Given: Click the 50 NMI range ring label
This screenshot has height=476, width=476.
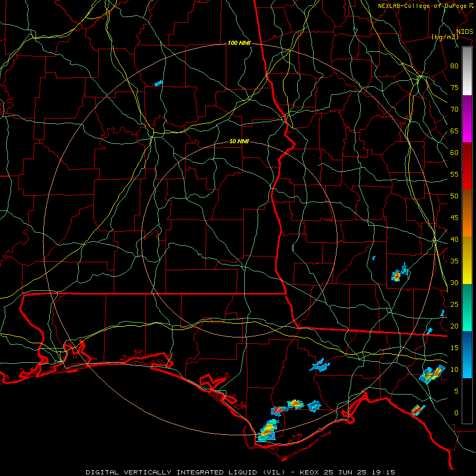Looking at the screenshot, I should [x=239, y=141].
